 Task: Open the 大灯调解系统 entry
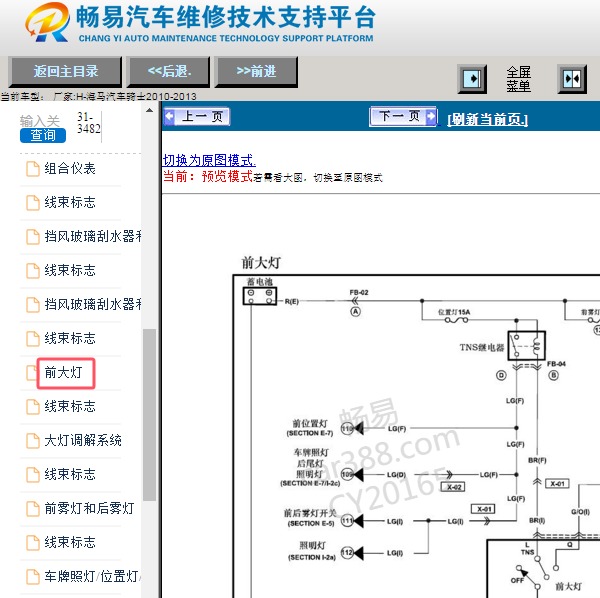click(x=83, y=440)
